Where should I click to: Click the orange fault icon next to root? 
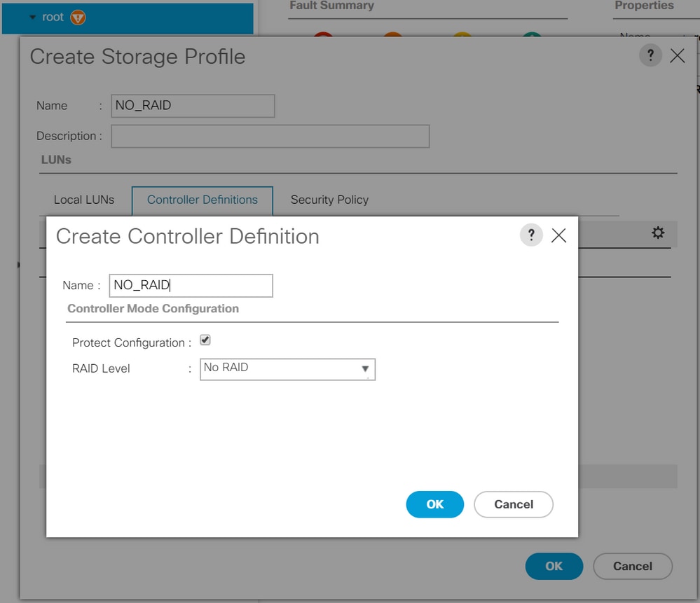coord(78,18)
